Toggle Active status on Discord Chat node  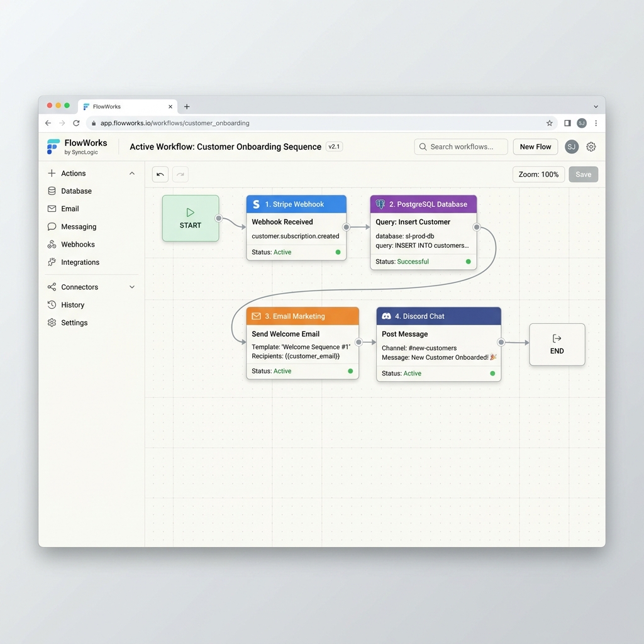[492, 373]
